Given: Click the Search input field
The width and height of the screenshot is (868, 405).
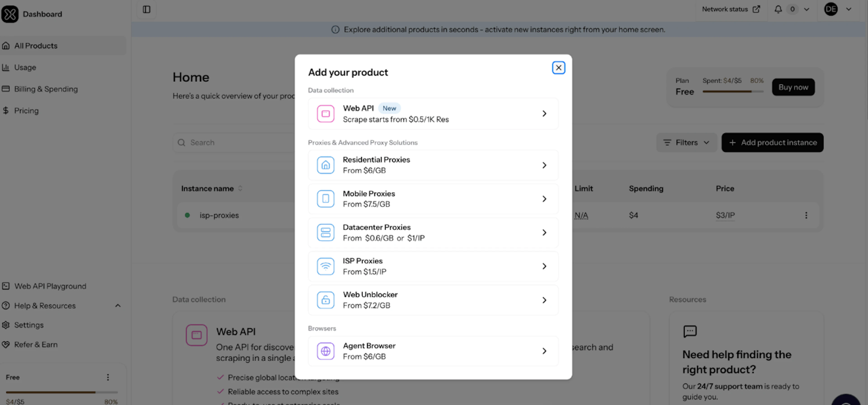Looking at the screenshot, I should tap(234, 143).
